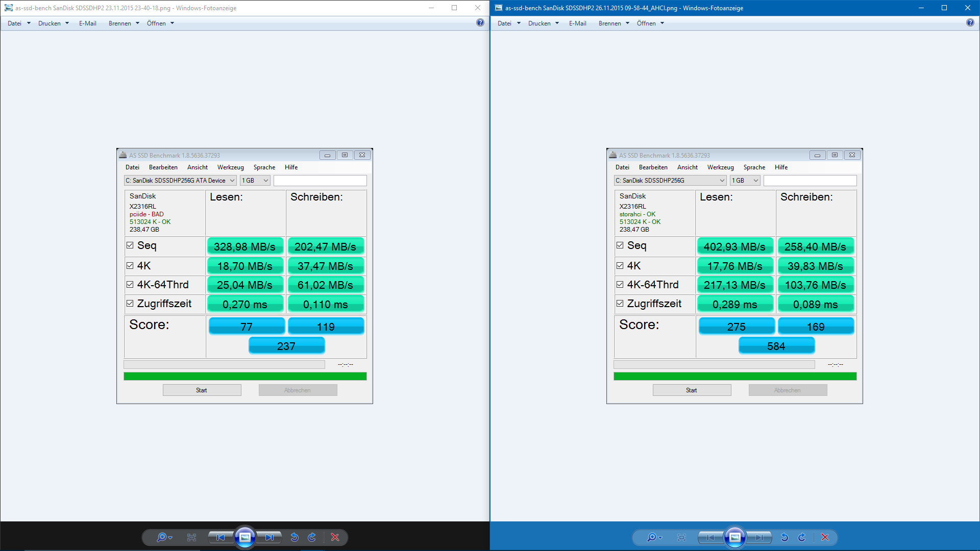Screen dimensions: 980x551
Task: Open zoom magnifier in right viewer
Action: pos(652,537)
